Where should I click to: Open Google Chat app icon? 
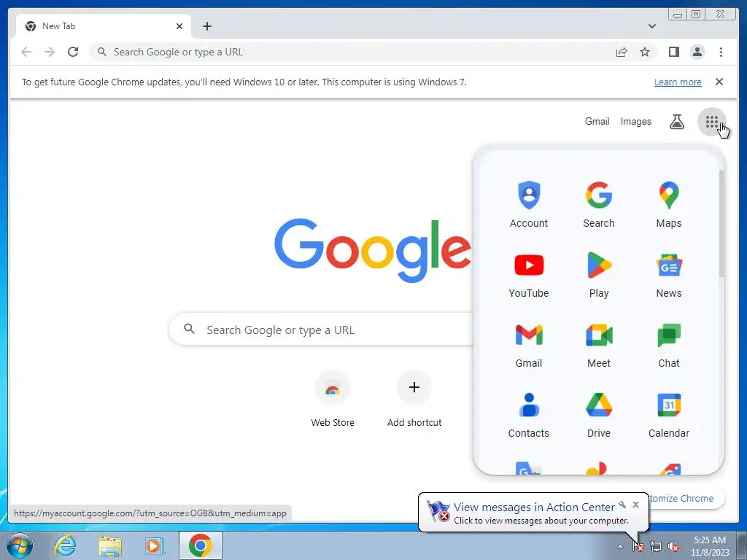669,344
